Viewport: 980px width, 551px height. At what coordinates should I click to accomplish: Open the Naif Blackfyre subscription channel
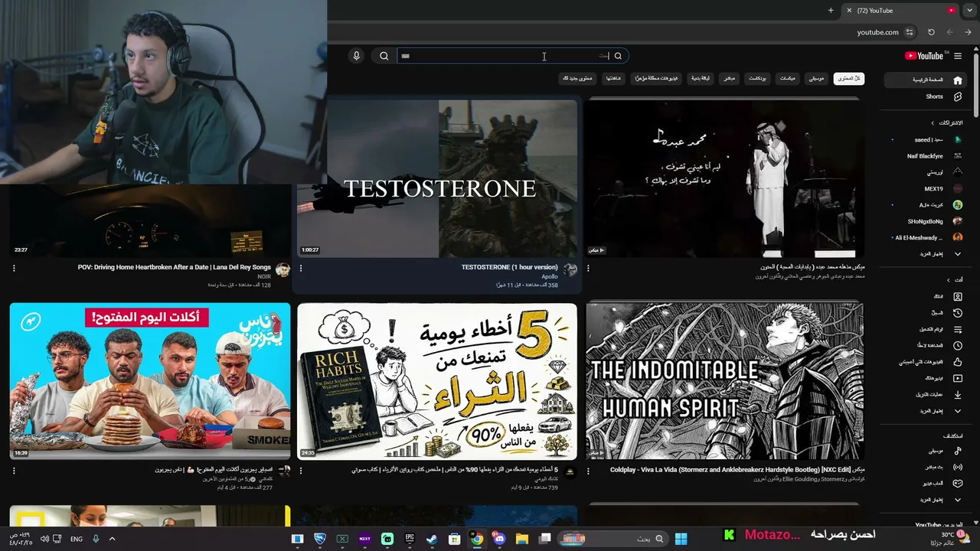pos(926,156)
